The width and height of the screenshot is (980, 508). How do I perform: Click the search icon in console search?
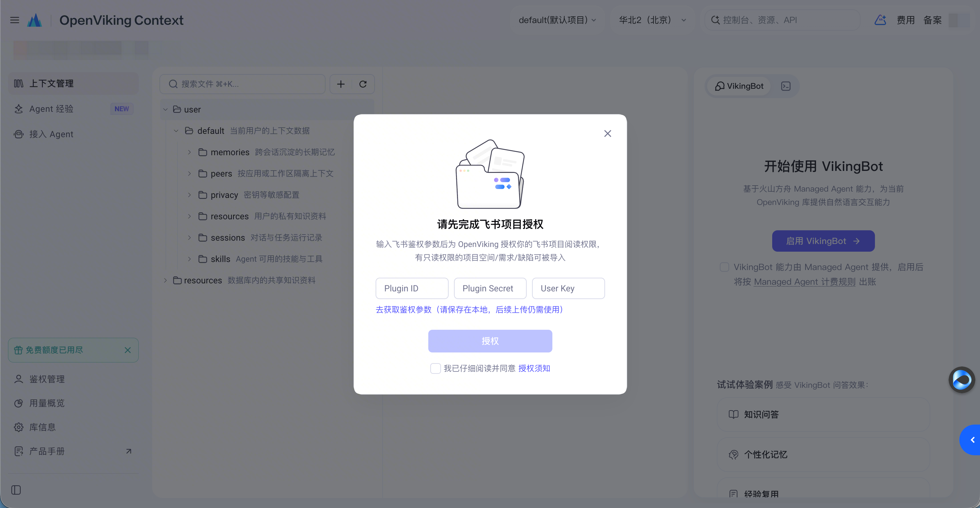point(715,20)
